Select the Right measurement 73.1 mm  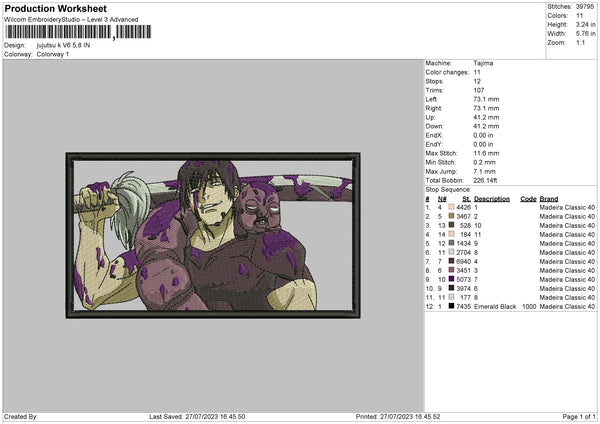pyautogui.click(x=486, y=108)
